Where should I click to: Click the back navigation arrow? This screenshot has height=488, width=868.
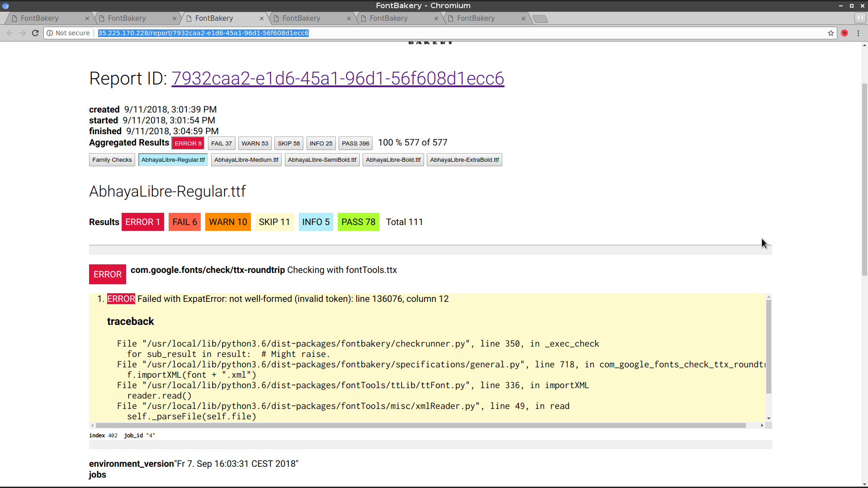(x=9, y=33)
